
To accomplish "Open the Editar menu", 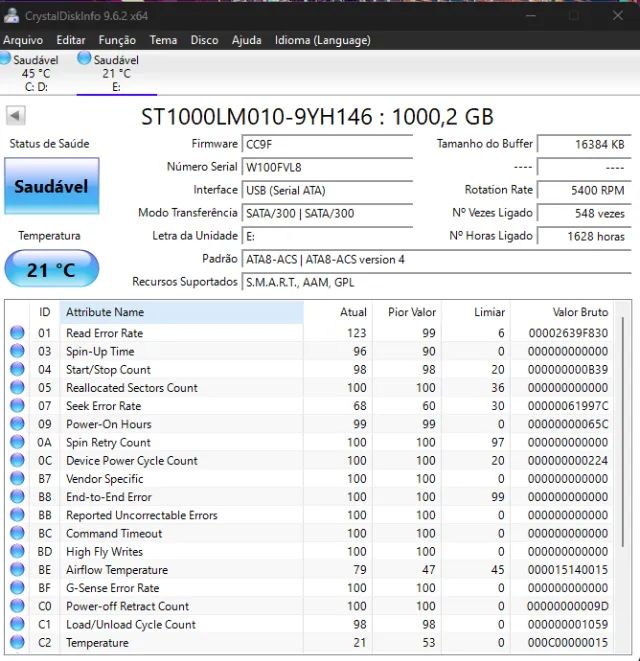I will 71,40.
